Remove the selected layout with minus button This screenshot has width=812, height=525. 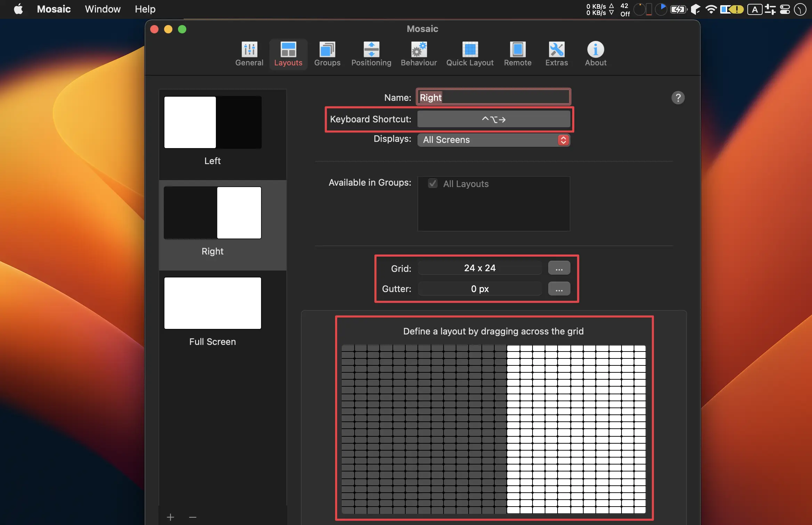click(193, 517)
